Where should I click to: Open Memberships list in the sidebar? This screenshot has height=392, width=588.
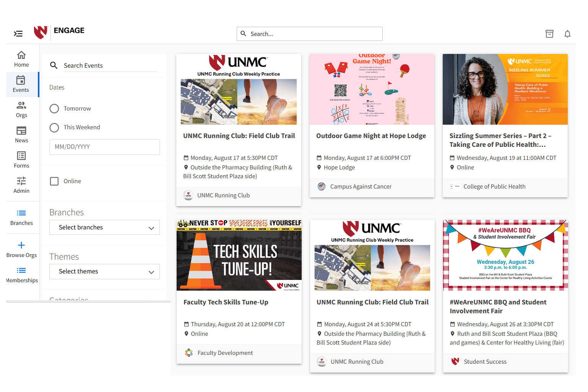coord(21,275)
